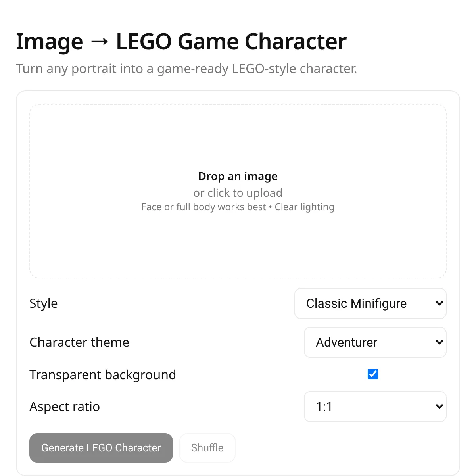Click the Style label
Screen dimensions: 476x476
(44, 303)
